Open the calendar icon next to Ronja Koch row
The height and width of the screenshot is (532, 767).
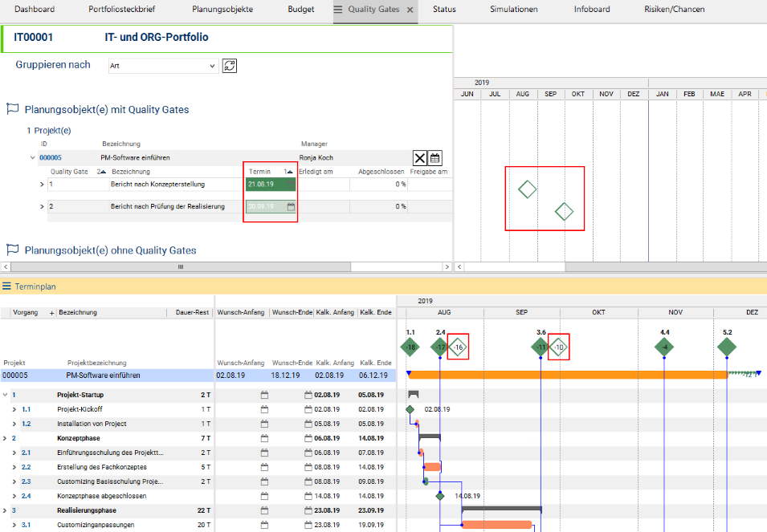pyautogui.click(x=434, y=158)
